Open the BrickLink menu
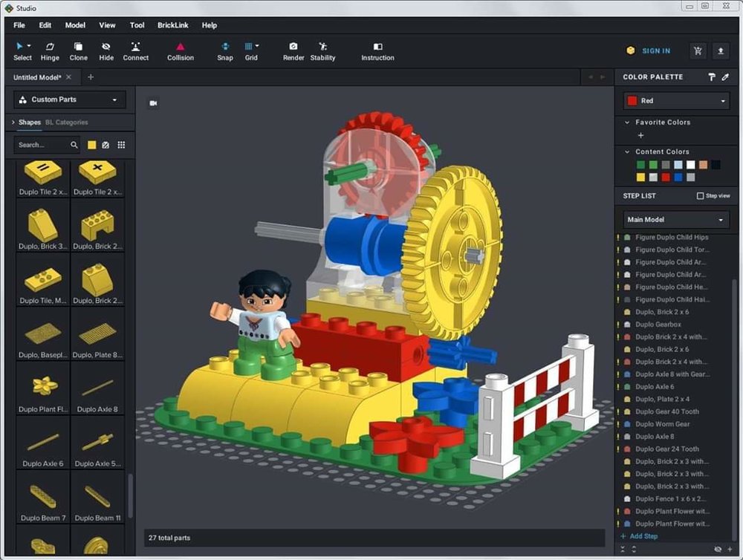The height and width of the screenshot is (560, 743). (173, 25)
